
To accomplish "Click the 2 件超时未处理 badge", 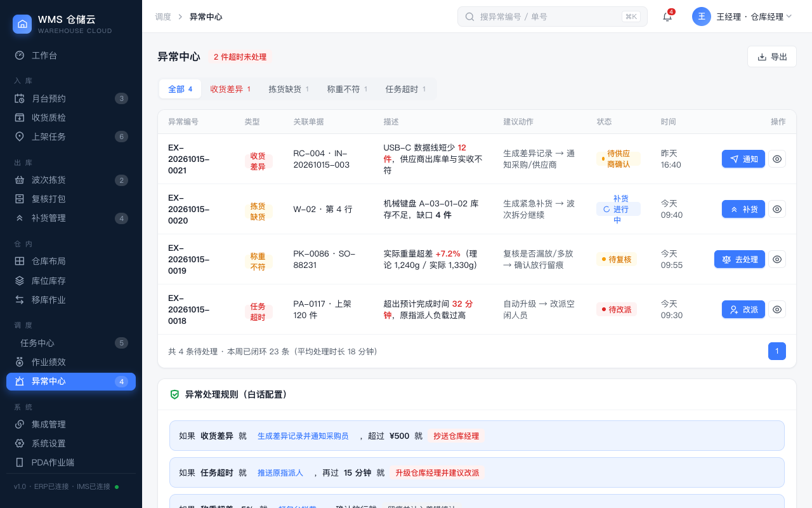I will pyautogui.click(x=240, y=57).
